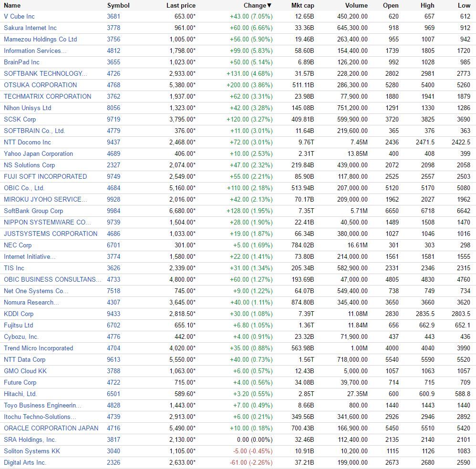This screenshot has width=476, height=469.
Task: Sort by Last price column header
Action: [181, 5]
